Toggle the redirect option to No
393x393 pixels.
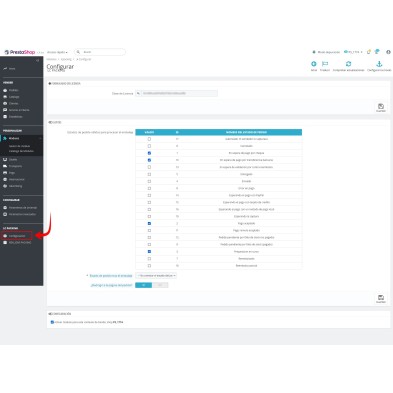(x=160, y=285)
